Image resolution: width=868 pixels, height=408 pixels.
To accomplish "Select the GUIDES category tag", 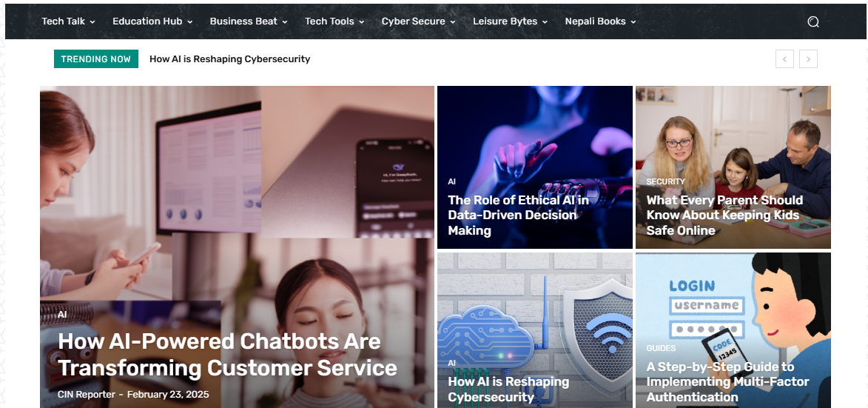I will pyautogui.click(x=661, y=348).
